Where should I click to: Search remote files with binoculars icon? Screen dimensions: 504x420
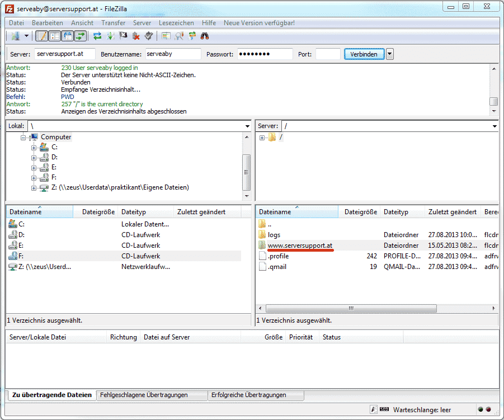click(x=205, y=36)
